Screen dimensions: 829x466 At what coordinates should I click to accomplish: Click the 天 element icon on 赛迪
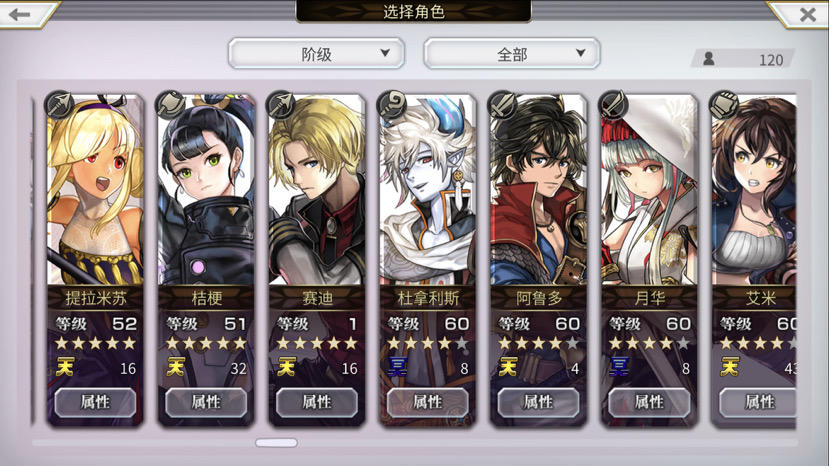click(x=287, y=367)
